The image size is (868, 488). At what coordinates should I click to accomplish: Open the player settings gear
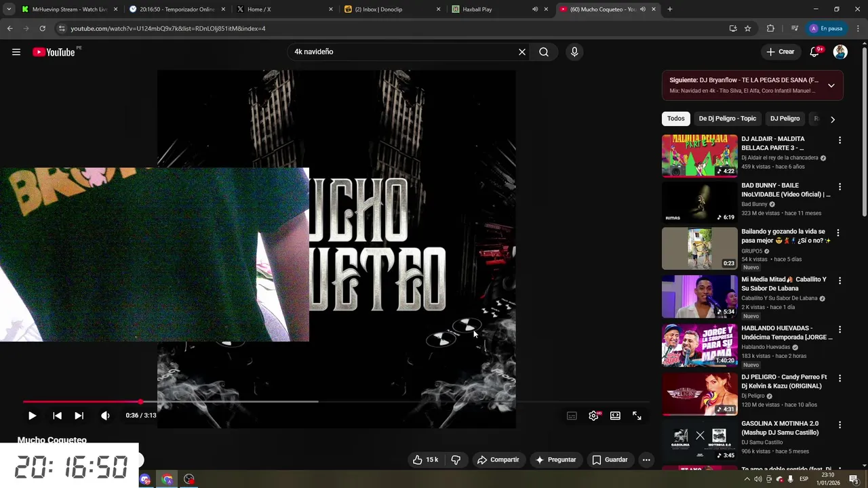tap(593, 415)
